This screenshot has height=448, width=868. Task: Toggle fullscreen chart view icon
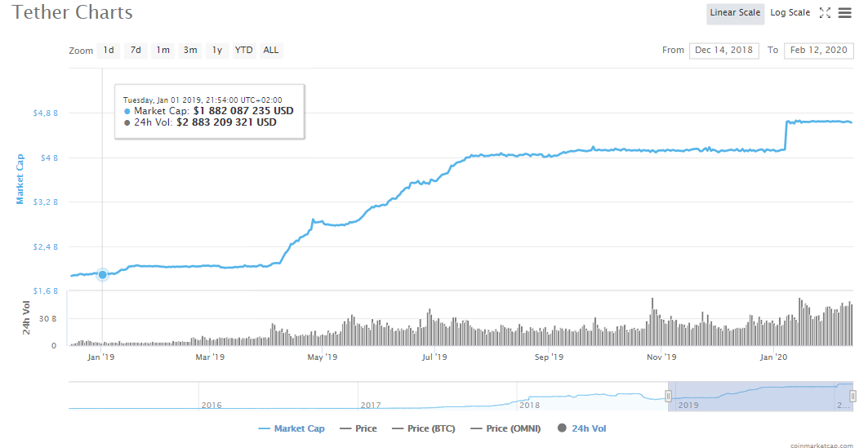click(x=825, y=13)
